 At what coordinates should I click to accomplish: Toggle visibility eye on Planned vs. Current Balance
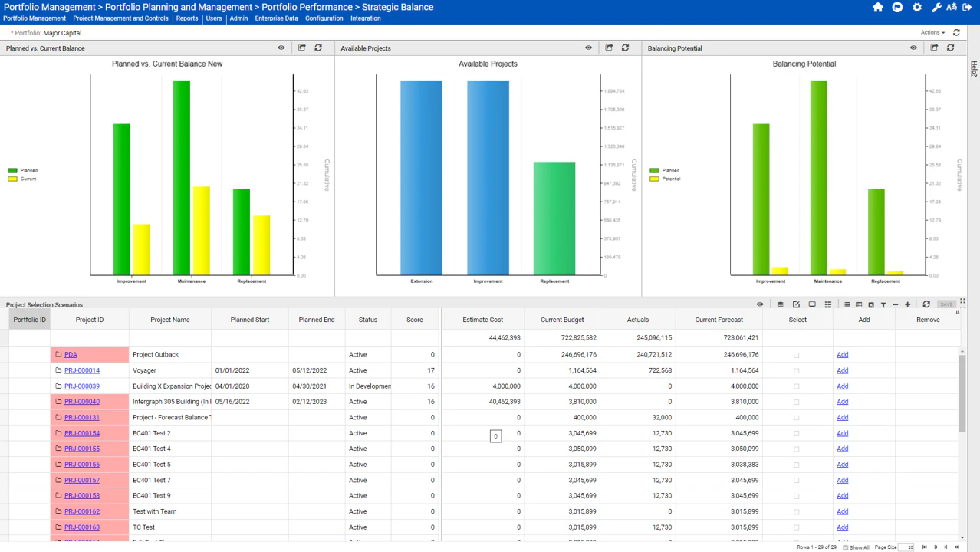point(281,48)
